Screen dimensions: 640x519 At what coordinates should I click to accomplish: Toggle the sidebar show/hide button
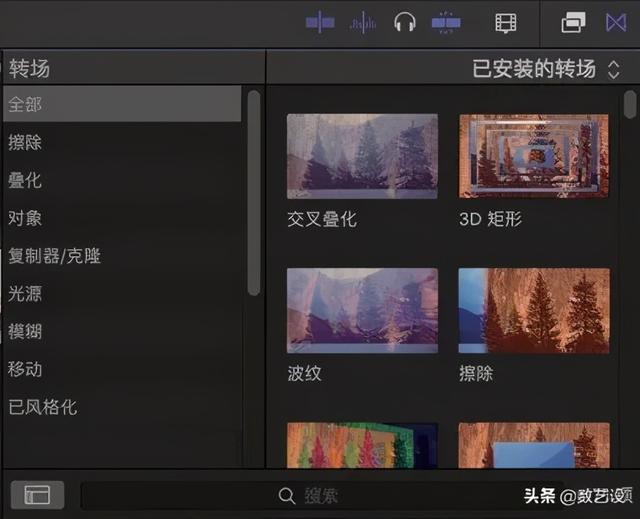click(37, 495)
